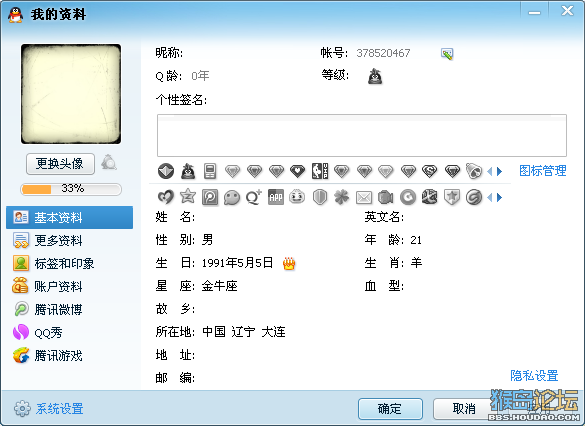Click the account number 378520467
585x426 pixels.
pos(383,53)
